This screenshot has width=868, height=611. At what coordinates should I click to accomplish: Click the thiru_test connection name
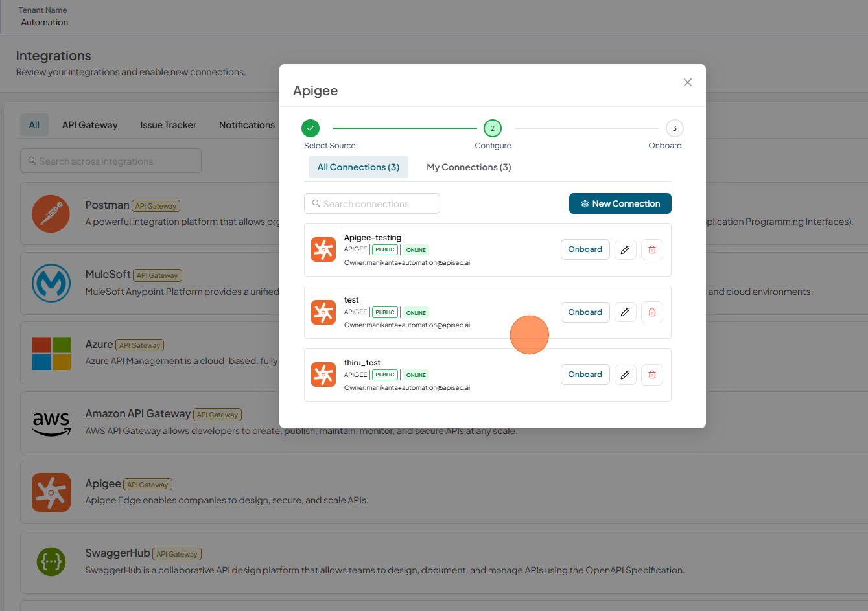362,363
